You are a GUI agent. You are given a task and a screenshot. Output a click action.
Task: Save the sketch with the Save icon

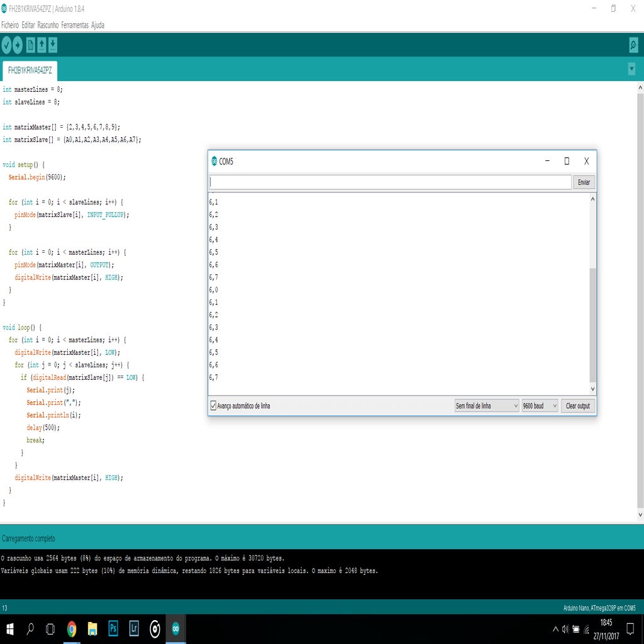tap(53, 45)
